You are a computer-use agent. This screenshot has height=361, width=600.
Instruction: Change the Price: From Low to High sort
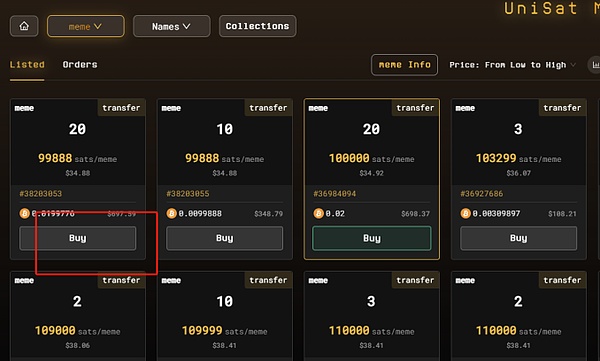(512, 65)
